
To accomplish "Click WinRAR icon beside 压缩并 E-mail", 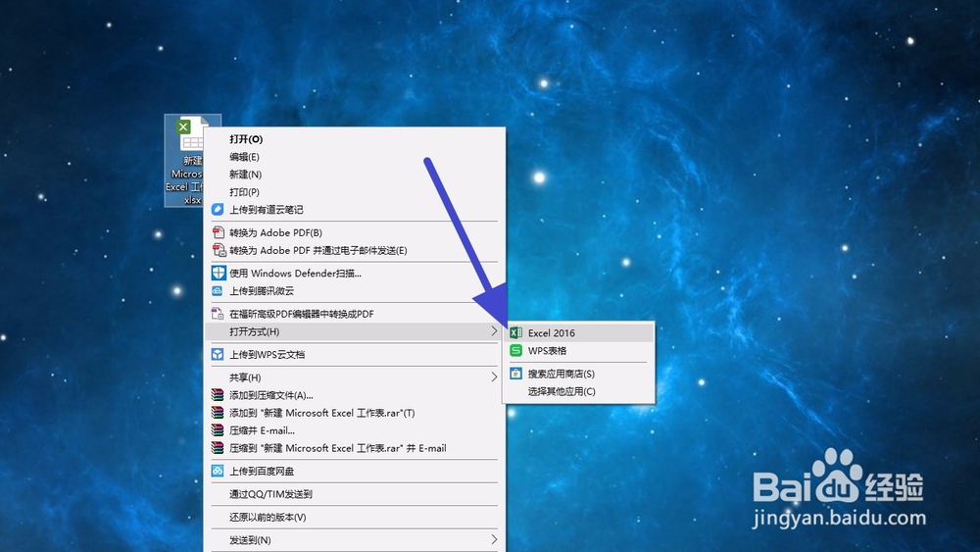I will [218, 430].
